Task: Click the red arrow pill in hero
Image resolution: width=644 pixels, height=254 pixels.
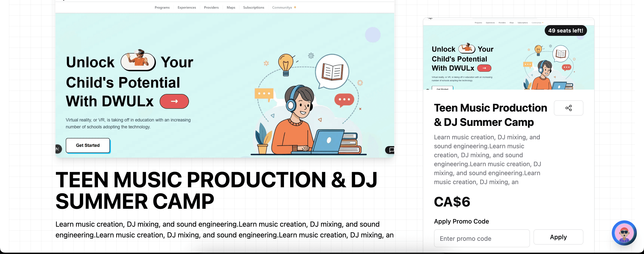Action: (174, 101)
